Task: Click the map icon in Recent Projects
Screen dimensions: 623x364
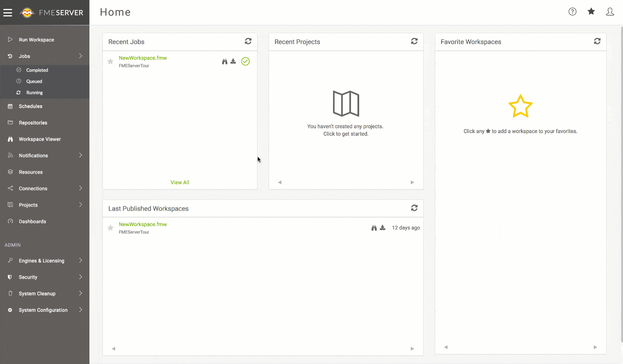Action: [346, 104]
